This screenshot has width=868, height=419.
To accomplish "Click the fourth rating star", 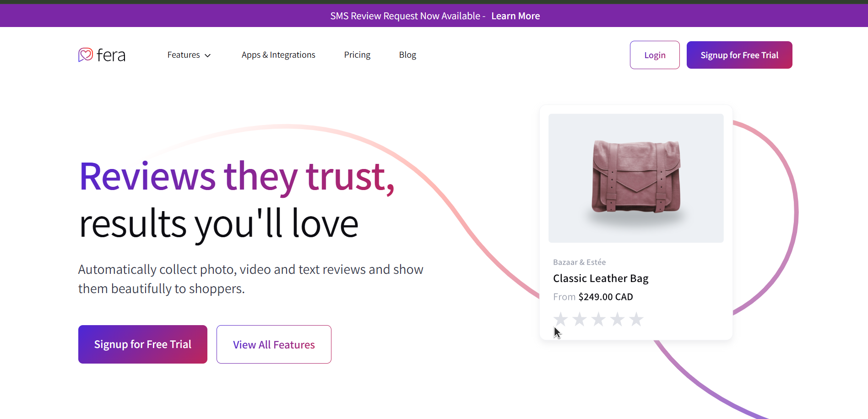I will pos(618,319).
